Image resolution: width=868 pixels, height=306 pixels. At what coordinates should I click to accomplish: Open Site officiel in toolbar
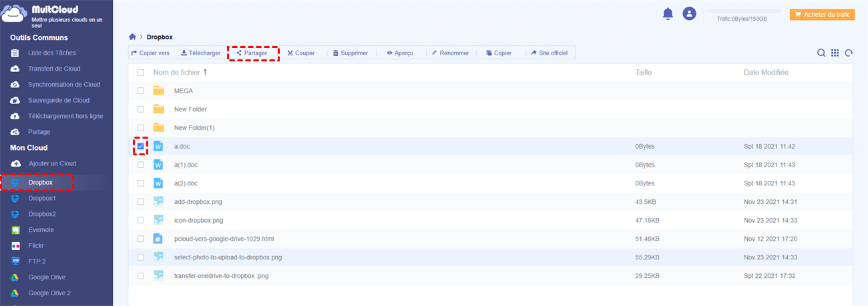[550, 53]
